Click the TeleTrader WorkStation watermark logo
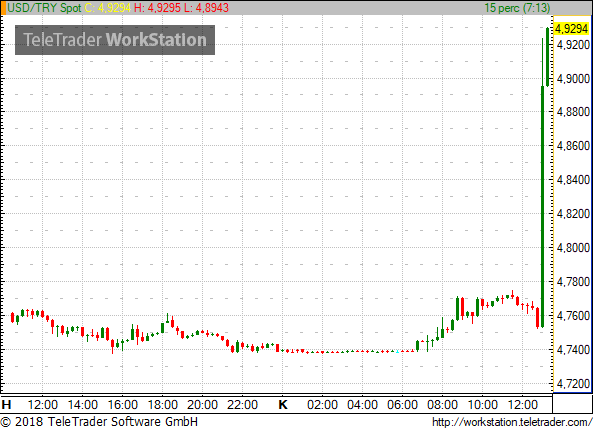The height and width of the screenshot is (431, 593). [x=115, y=40]
